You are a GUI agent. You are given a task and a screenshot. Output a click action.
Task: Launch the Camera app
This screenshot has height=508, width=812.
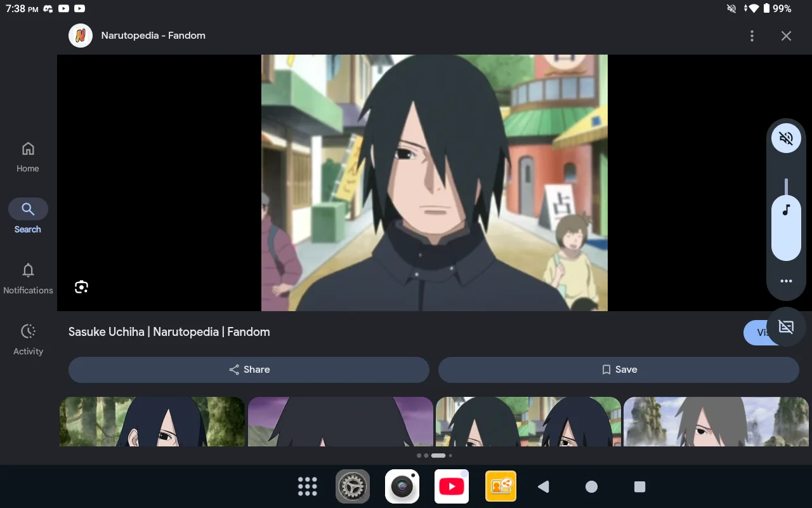tap(402, 486)
